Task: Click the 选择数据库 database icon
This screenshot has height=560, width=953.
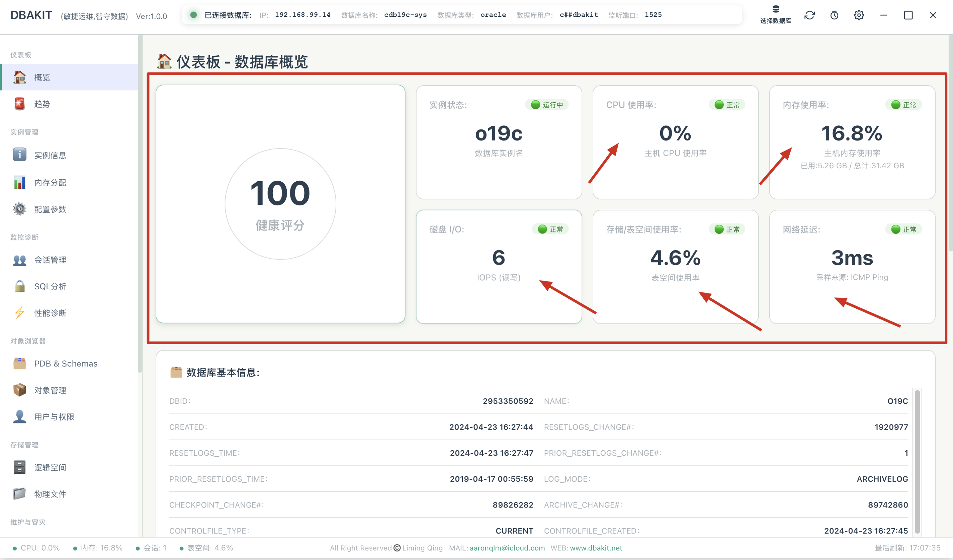Action: (776, 9)
